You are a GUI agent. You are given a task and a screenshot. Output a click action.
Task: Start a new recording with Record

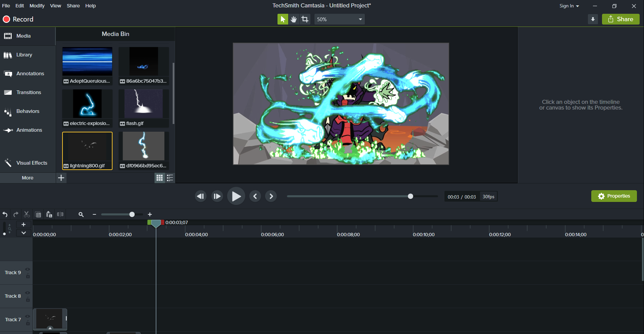pyautogui.click(x=18, y=19)
